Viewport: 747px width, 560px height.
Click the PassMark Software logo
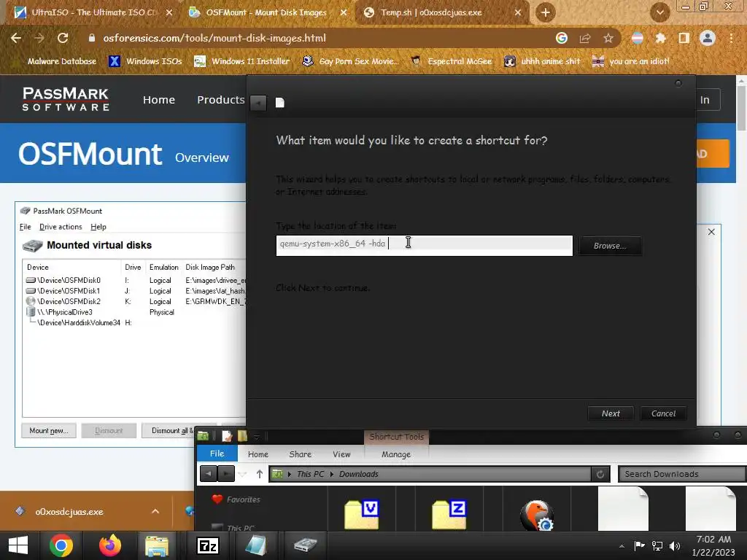[66, 99]
